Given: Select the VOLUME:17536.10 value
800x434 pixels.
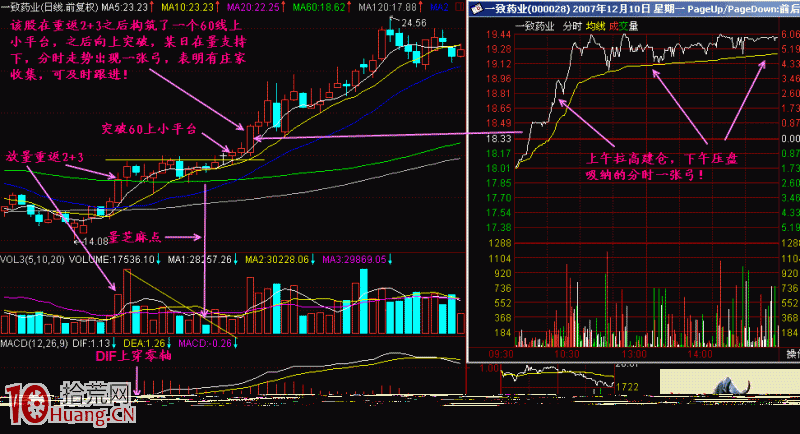Looking at the screenshot, I should (112, 260).
